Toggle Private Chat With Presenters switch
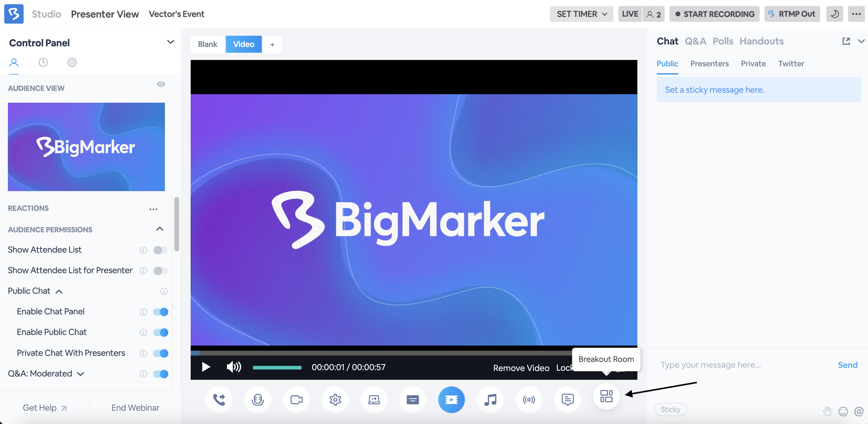Image resolution: width=868 pixels, height=424 pixels. click(x=160, y=353)
